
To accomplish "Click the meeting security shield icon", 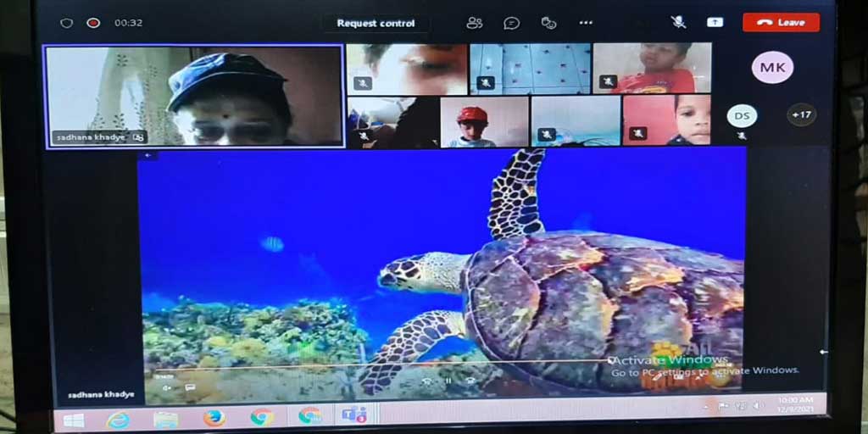I will click(66, 23).
